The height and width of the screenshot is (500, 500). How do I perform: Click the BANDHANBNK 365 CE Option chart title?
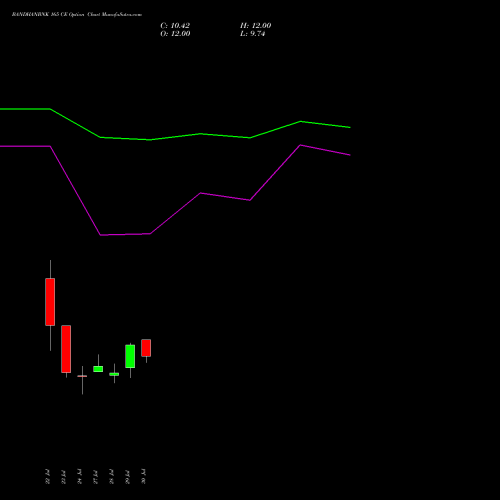pos(77,15)
